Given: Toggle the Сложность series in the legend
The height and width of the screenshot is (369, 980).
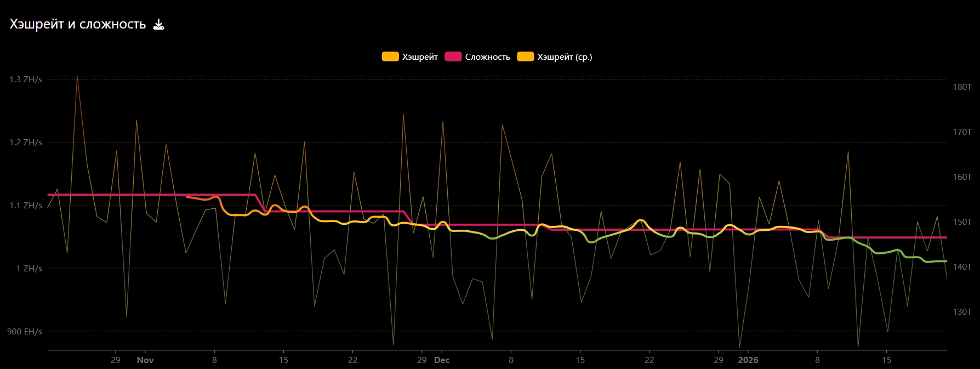Looking at the screenshot, I should [487, 57].
